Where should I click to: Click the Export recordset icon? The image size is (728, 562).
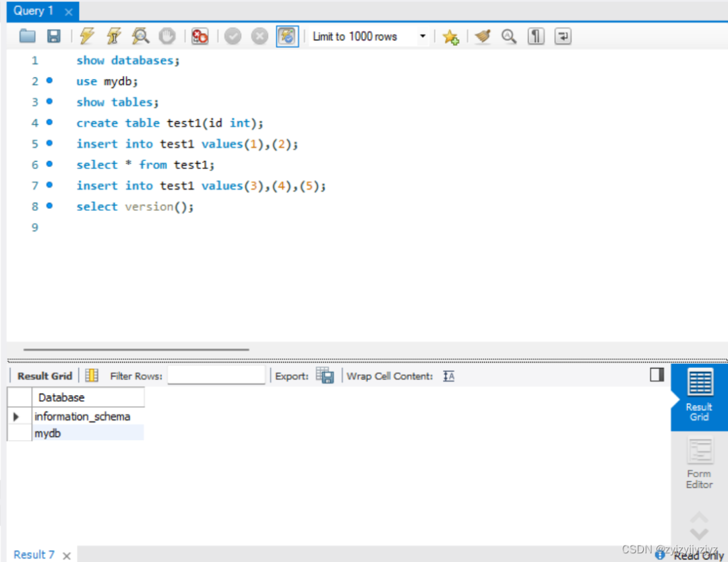coord(325,375)
